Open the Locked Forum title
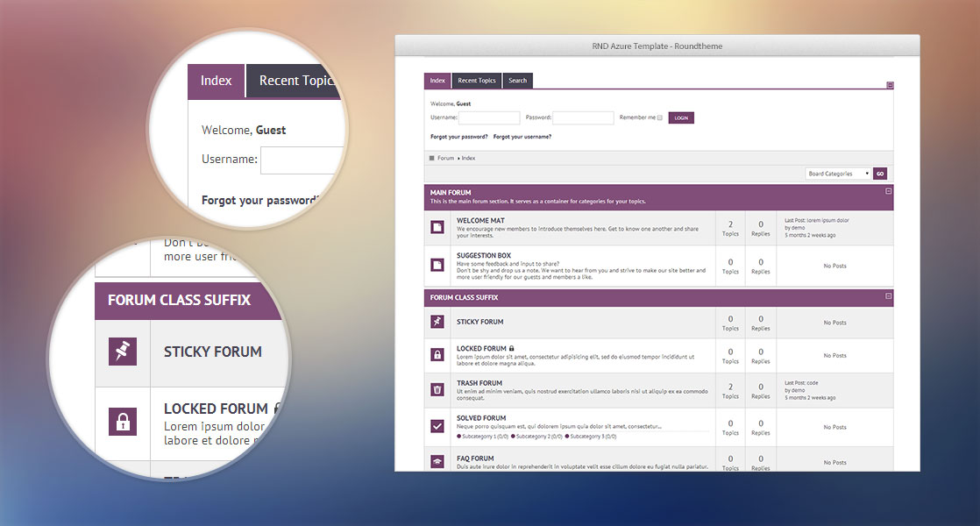 coord(481,349)
